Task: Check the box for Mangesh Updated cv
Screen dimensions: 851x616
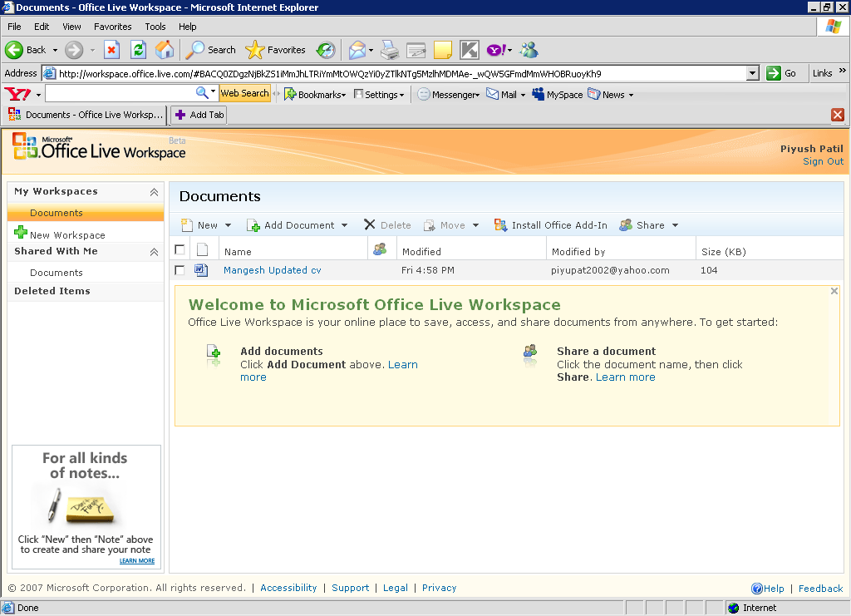Action: click(x=180, y=269)
